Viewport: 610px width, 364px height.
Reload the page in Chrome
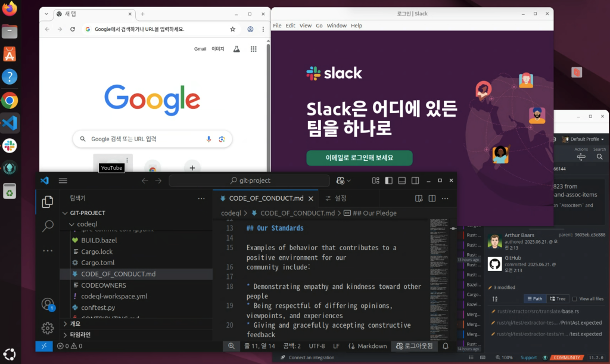72,29
